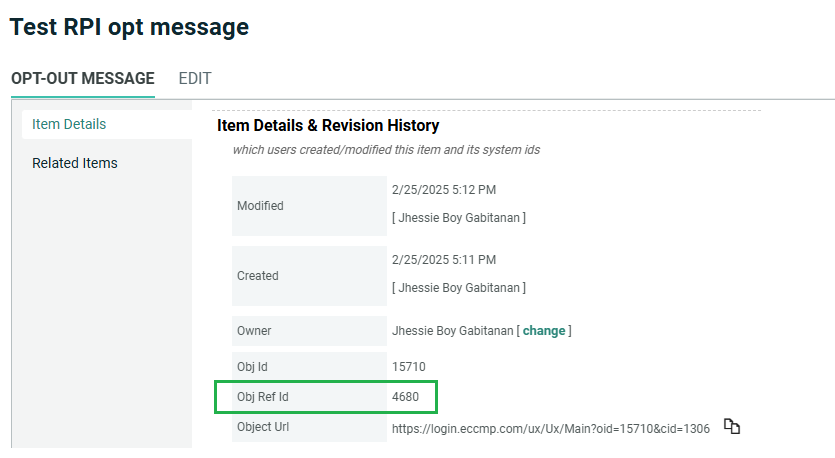The width and height of the screenshot is (835, 458).
Task: Click the Owner field label
Action: pos(254,331)
